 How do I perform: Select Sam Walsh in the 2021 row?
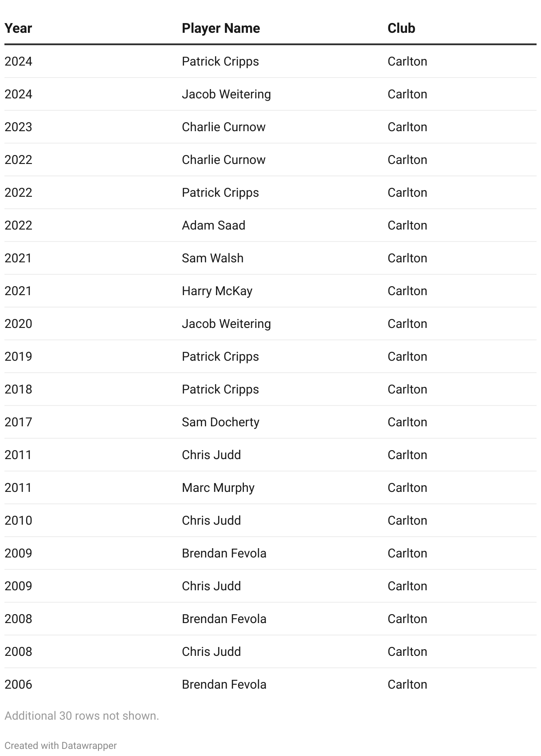[x=212, y=258]
